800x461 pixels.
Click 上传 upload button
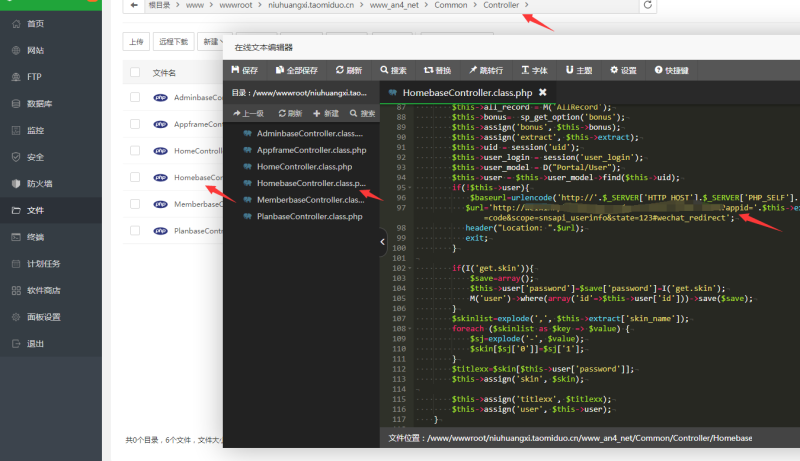pos(136,42)
